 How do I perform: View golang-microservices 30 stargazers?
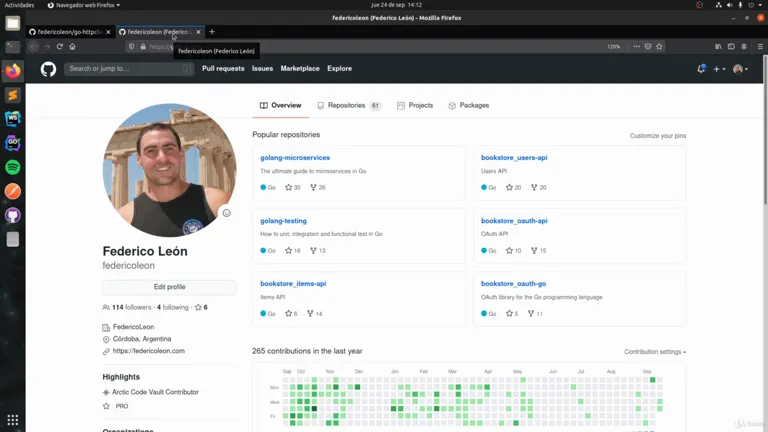[x=292, y=188]
